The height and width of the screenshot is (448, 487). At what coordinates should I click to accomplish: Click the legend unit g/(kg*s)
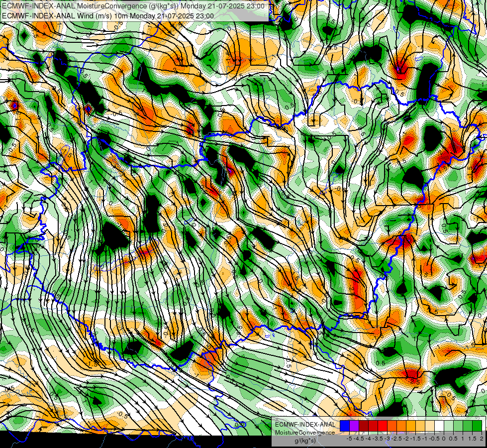click(x=305, y=441)
